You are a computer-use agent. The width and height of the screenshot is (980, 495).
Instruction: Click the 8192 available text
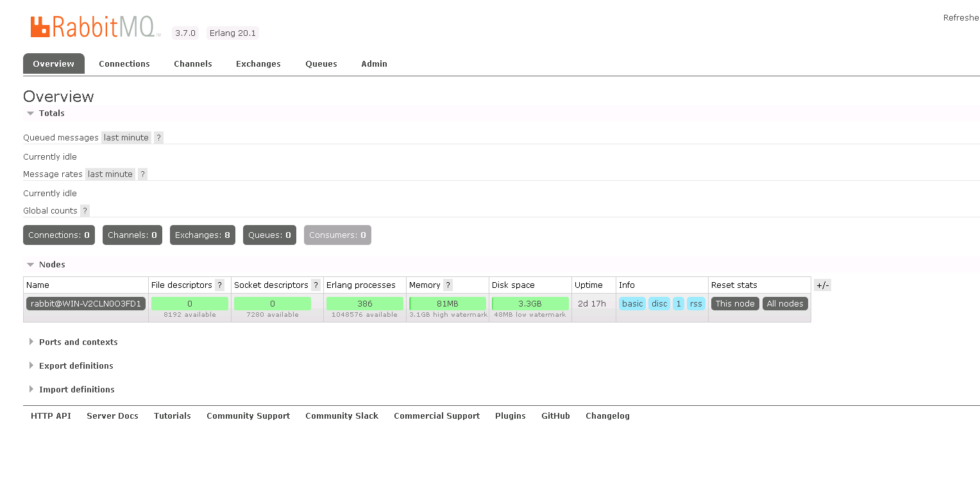pyautogui.click(x=190, y=315)
